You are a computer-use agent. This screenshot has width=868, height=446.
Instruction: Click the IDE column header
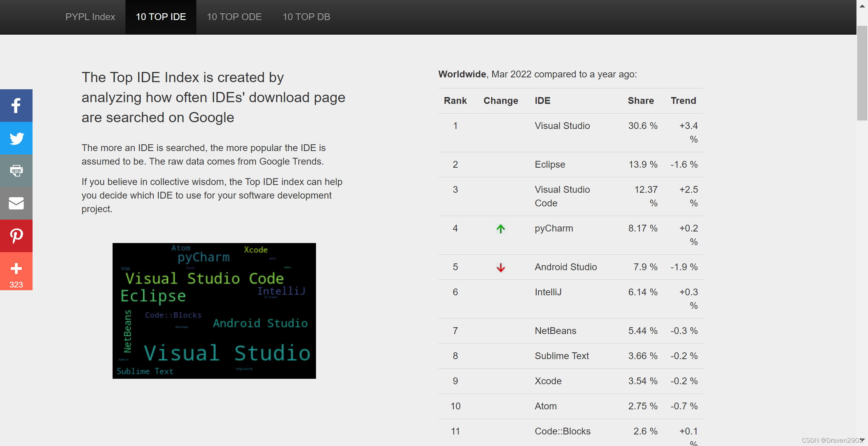click(x=542, y=100)
